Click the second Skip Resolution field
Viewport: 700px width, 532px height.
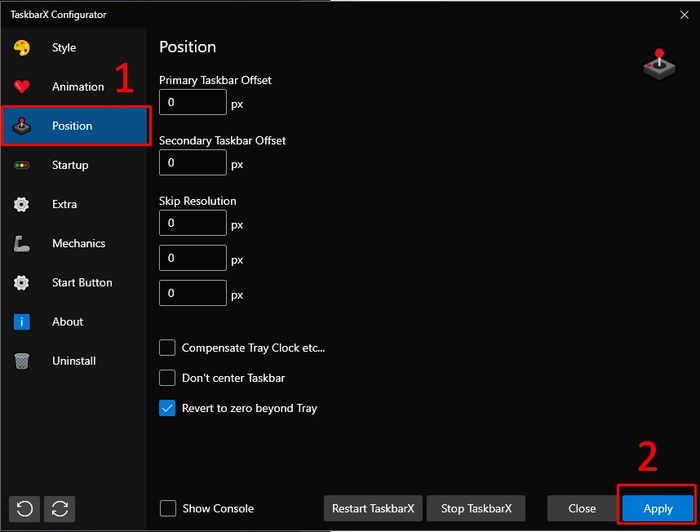pyautogui.click(x=193, y=258)
